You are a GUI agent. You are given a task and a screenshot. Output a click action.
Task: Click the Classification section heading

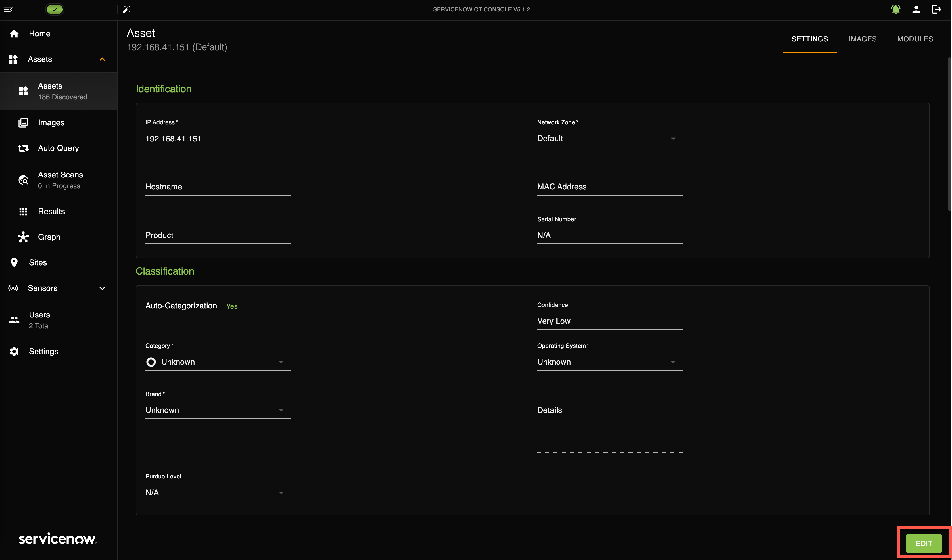[x=165, y=271]
